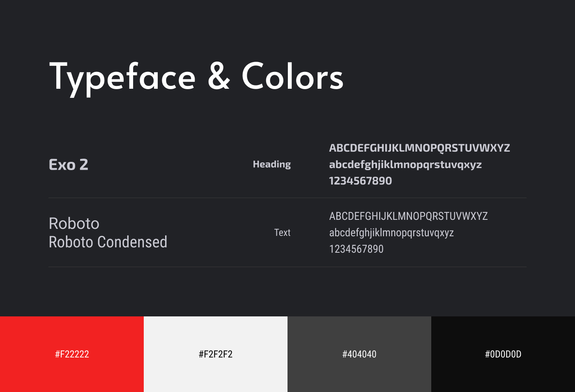Image resolution: width=575 pixels, height=392 pixels.
Task: Click the #F22222 hex code text
Action: (72, 354)
